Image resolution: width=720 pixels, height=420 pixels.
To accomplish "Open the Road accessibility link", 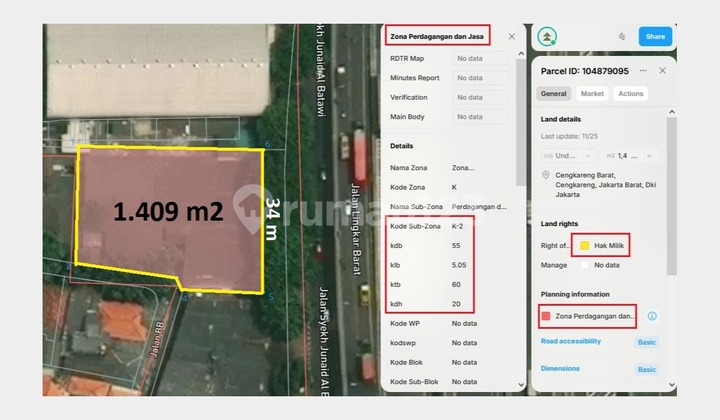I will (x=571, y=341).
